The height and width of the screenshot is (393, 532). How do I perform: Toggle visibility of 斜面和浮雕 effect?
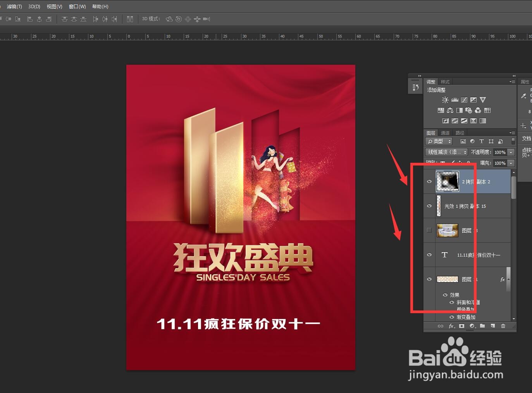452,302
